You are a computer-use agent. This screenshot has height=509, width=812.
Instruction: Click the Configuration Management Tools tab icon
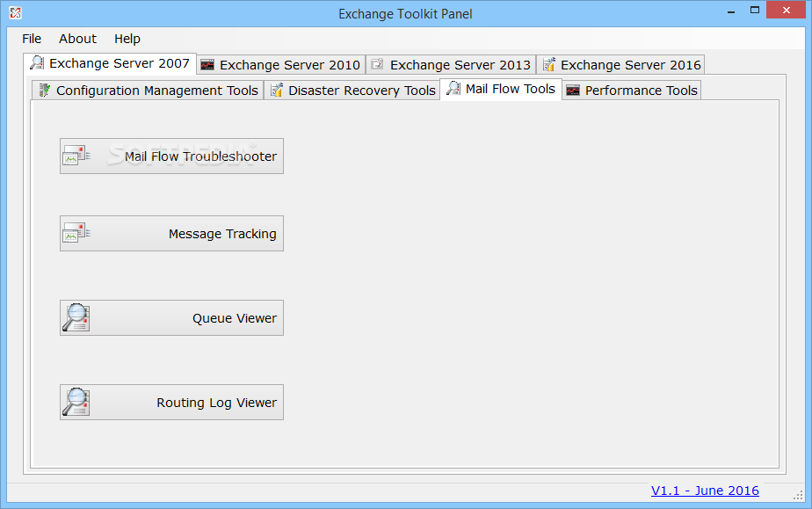click(x=45, y=90)
